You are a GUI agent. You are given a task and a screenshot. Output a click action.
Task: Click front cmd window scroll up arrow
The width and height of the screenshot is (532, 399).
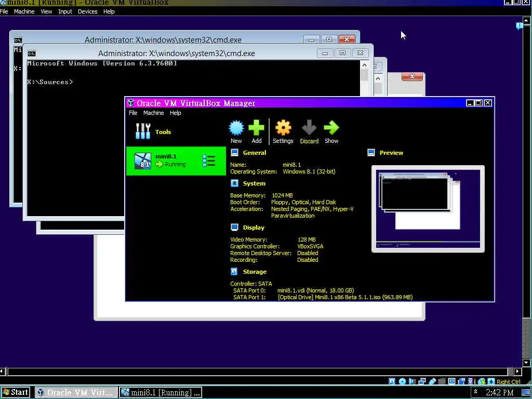[364, 65]
